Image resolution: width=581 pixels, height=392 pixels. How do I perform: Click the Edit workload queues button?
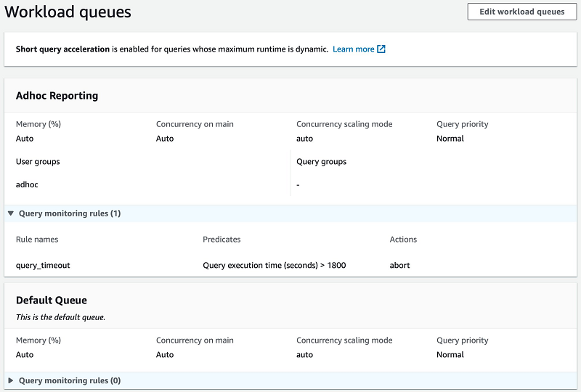click(522, 12)
